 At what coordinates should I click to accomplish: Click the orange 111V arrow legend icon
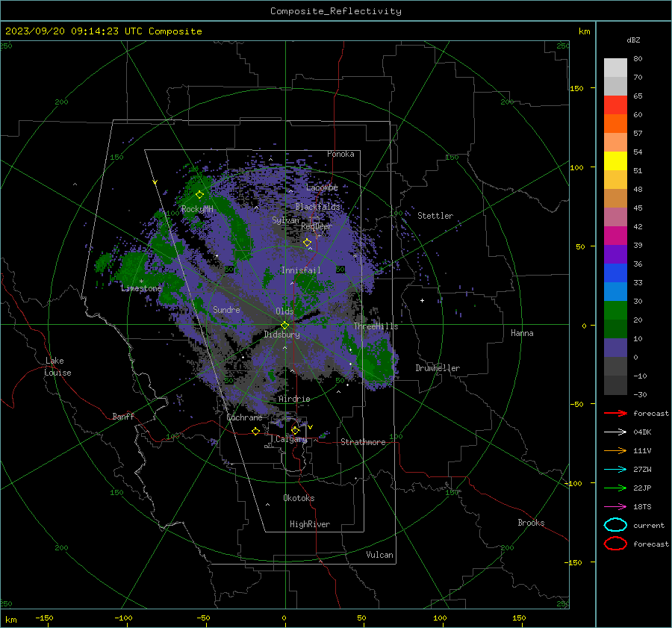[x=615, y=450]
